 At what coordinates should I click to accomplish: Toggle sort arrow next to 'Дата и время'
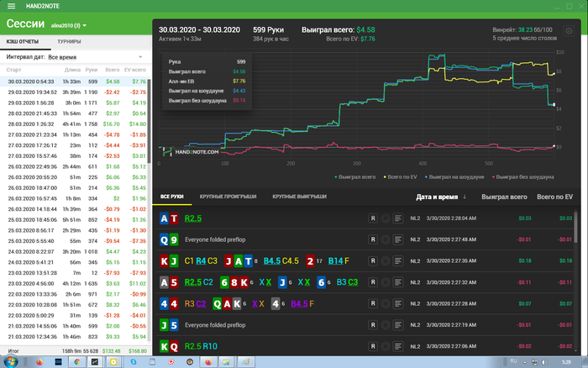[465, 197]
